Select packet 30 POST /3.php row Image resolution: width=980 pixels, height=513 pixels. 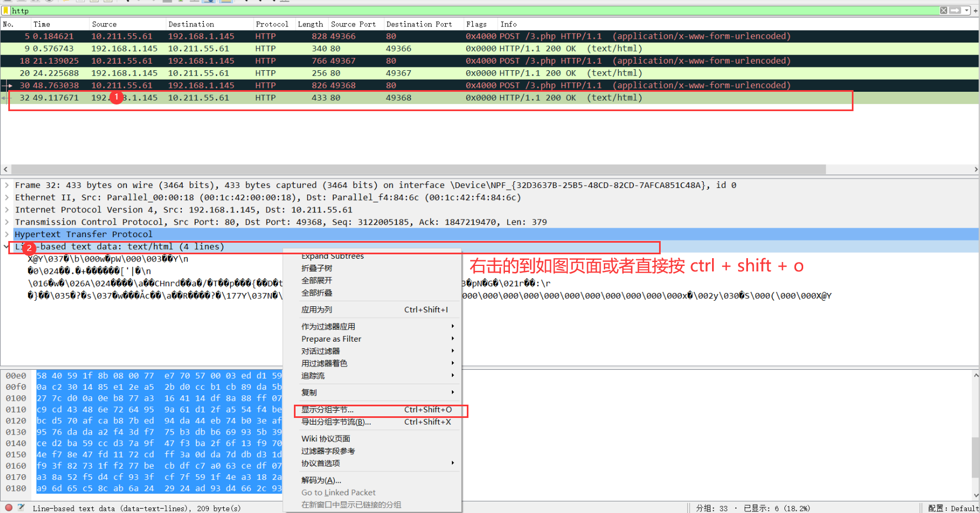click(x=489, y=85)
